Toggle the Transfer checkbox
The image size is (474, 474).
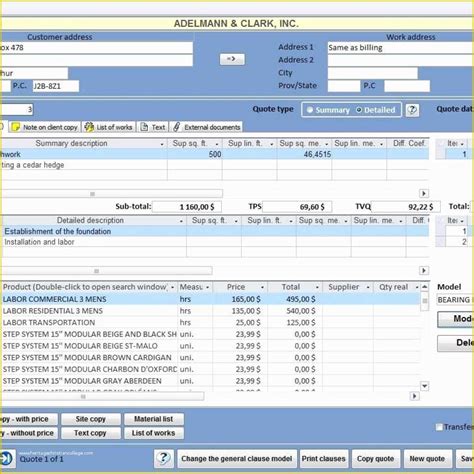click(x=439, y=427)
